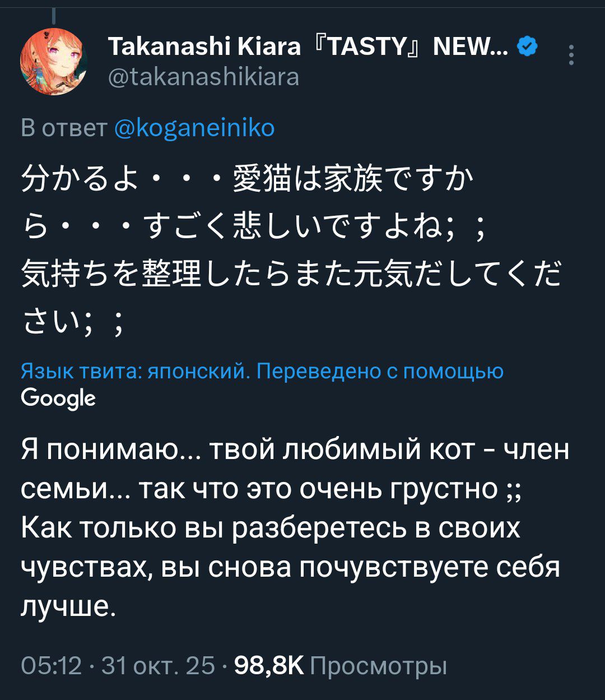
Task: Click the translated line starting "Как только"
Action: click(271, 529)
